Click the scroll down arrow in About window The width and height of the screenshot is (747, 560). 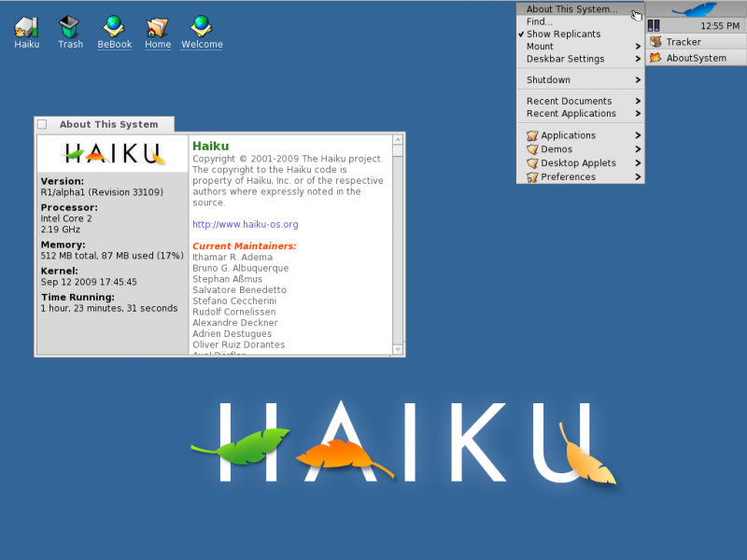(x=398, y=349)
